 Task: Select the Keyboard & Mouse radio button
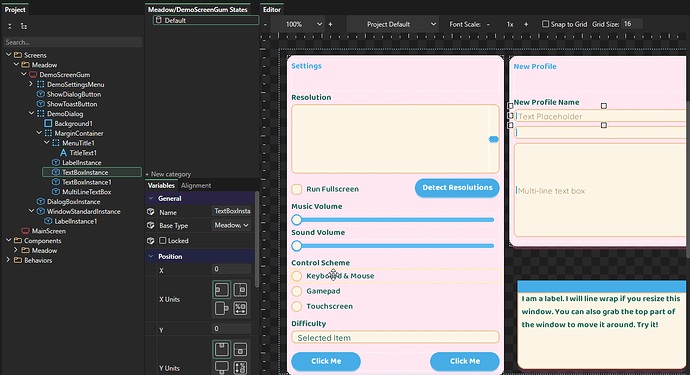[297, 276]
